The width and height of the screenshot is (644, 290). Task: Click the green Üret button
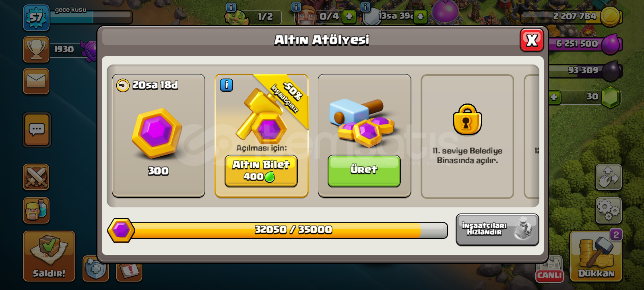[364, 171]
